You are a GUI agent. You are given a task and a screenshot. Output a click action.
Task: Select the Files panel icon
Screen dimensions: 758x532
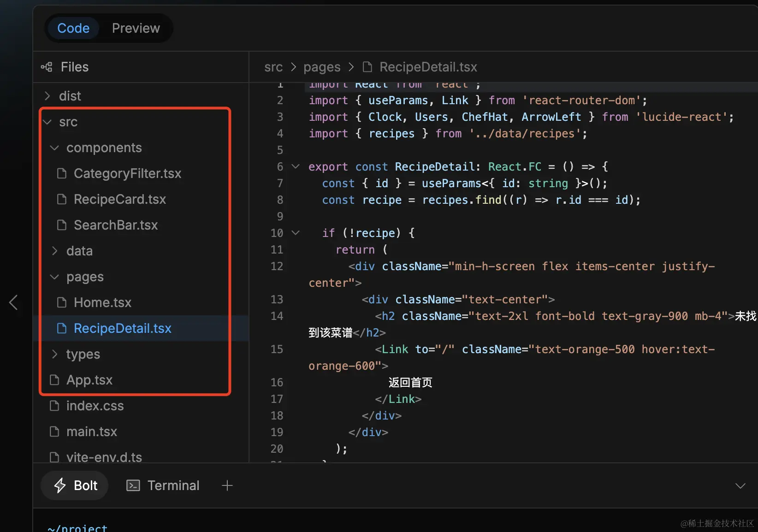(46, 67)
